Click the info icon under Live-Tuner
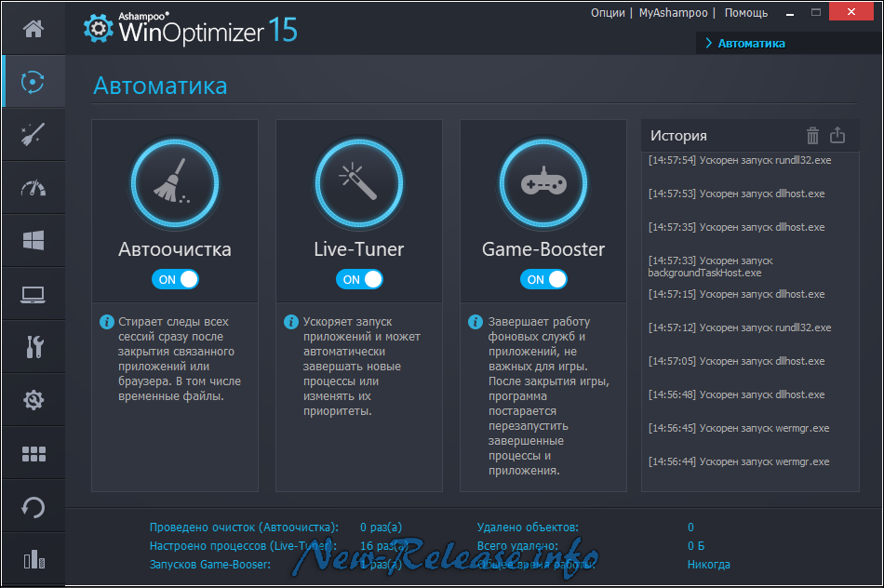 tap(291, 322)
